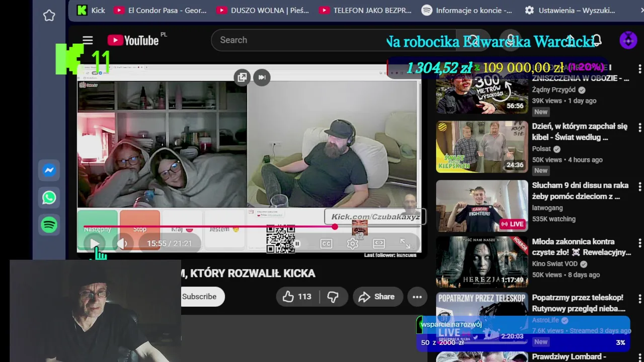The width and height of the screenshot is (644, 362).
Task: Start voice search with the microphone icon
Action: [511, 40]
